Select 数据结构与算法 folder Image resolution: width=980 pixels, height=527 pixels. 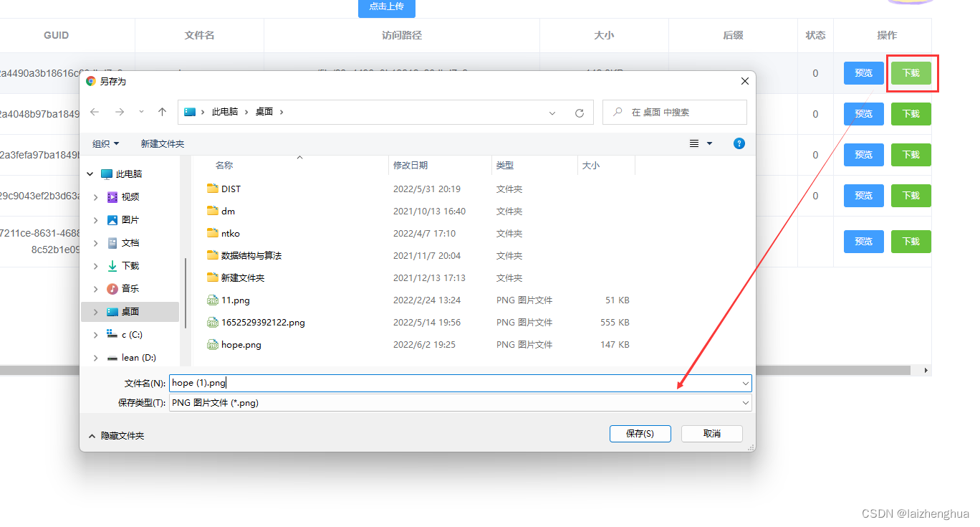[x=251, y=256]
